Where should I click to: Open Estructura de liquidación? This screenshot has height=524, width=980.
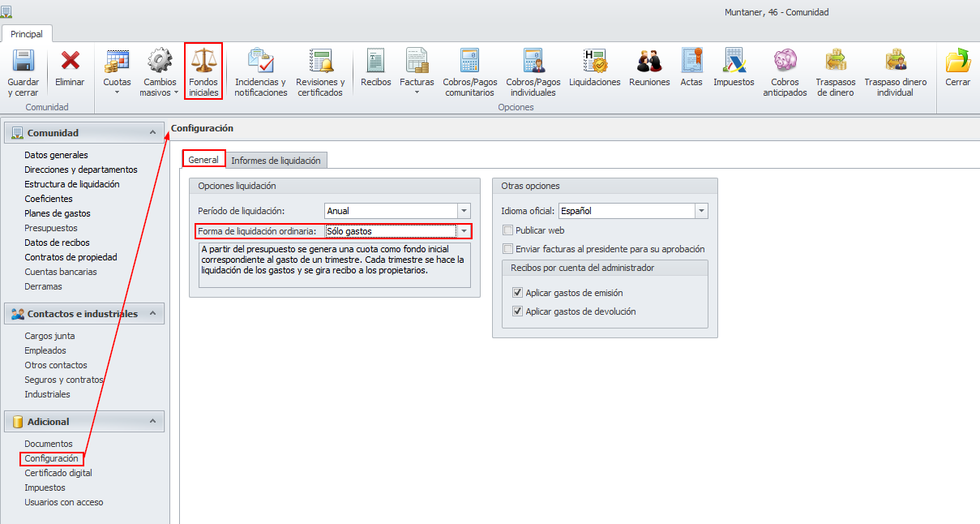72,184
